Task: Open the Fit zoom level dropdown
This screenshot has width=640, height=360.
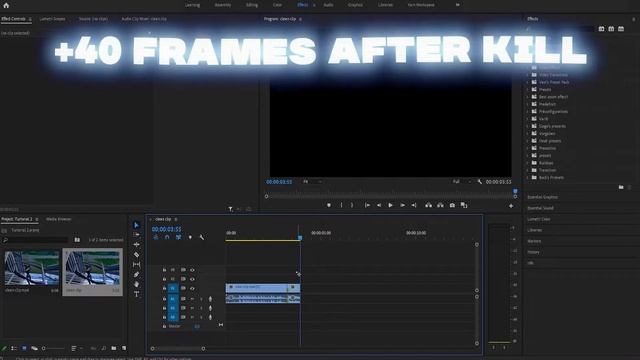Action: 312,182
